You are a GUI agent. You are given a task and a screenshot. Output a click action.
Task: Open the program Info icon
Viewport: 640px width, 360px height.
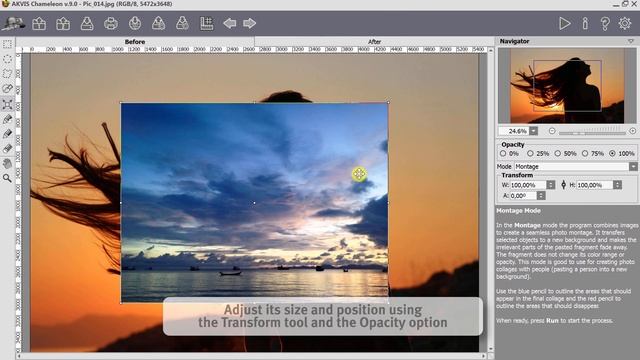coord(585,24)
